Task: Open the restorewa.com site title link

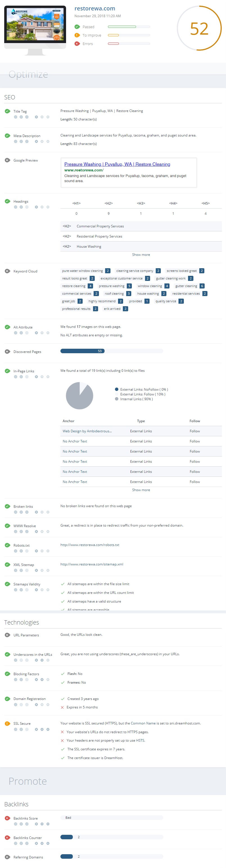Action: click(95, 8)
